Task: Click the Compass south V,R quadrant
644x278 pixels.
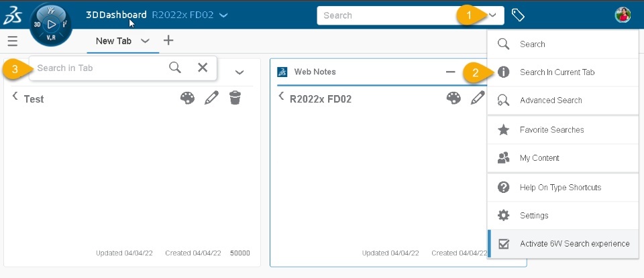Action: click(x=52, y=38)
